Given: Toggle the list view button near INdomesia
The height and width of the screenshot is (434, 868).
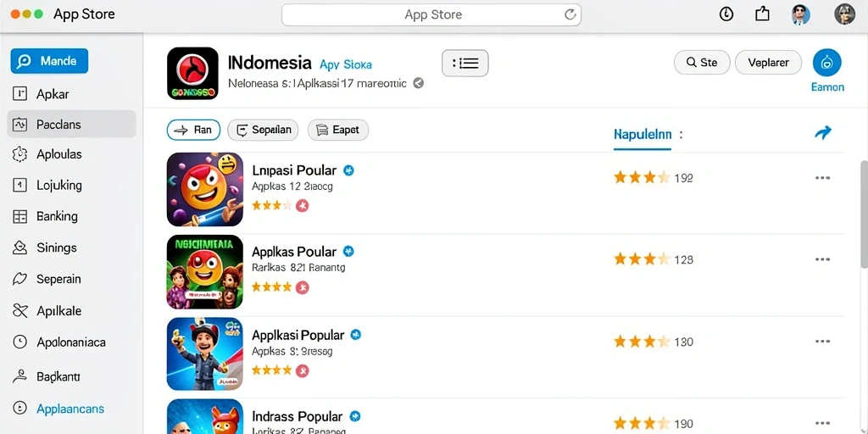Looking at the screenshot, I should pyautogui.click(x=465, y=63).
